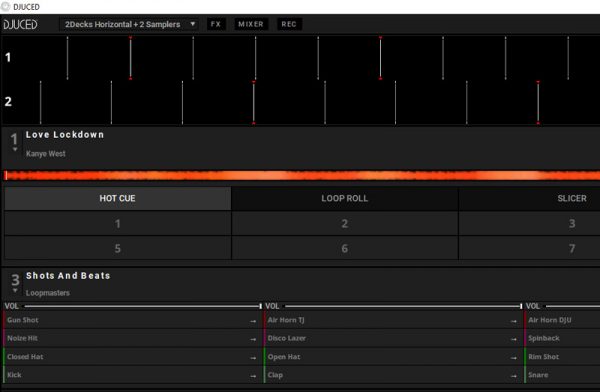Click the arrow icon on Kick row

tap(253, 376)
